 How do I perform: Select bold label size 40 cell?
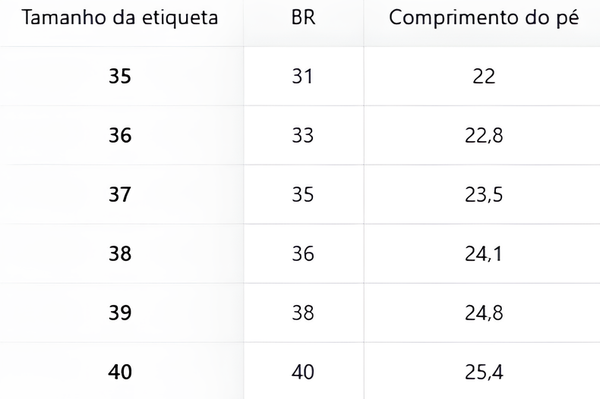tap(120, 372)
